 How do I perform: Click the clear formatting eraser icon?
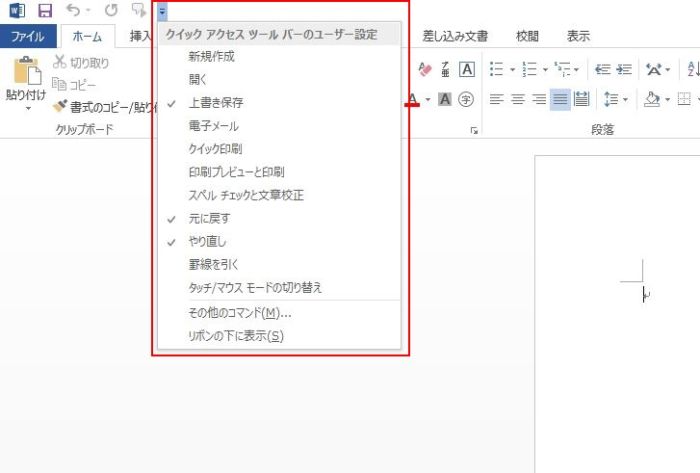pos(425,69)
